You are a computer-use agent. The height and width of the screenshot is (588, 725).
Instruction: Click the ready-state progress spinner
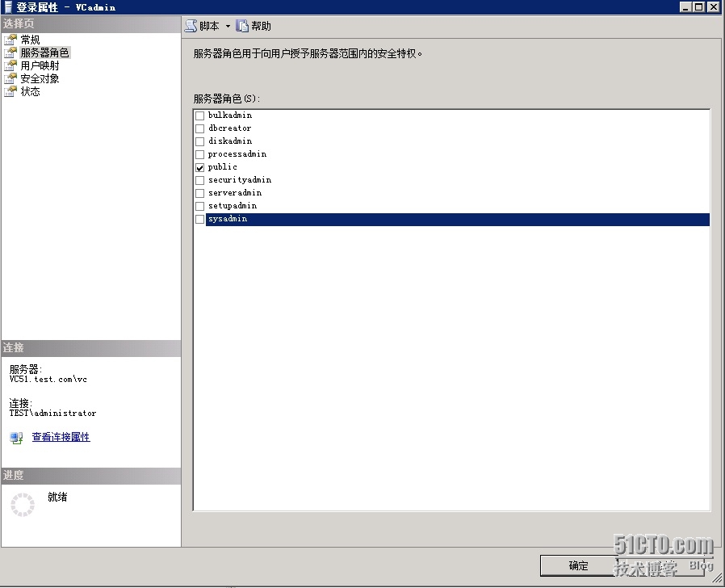click(x=23, y=504)
